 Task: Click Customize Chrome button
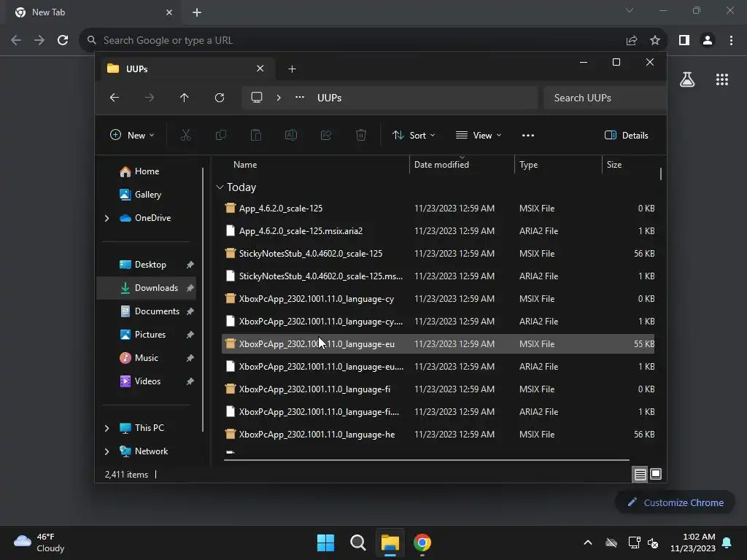click(675, 502)
